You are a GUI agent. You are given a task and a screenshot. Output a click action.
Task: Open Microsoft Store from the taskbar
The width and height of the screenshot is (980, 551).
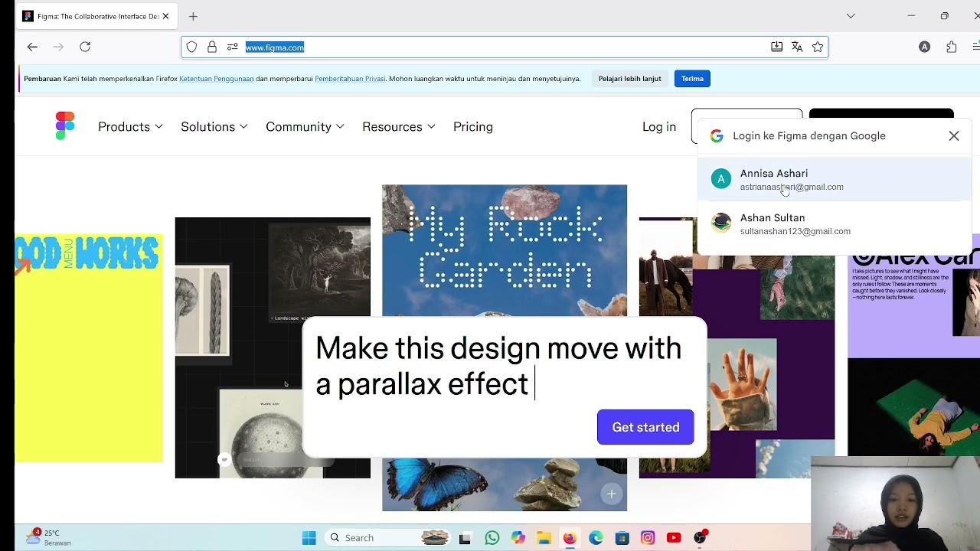622,538
